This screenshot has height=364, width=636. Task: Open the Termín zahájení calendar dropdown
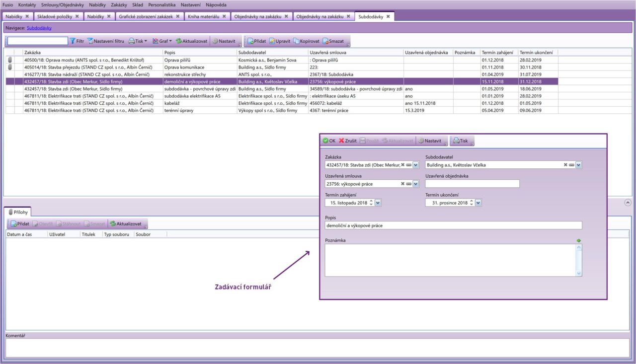(x=378, y=203)
